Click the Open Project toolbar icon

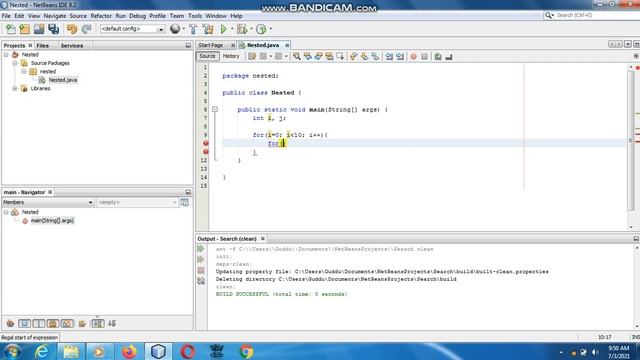coord(39,29)
